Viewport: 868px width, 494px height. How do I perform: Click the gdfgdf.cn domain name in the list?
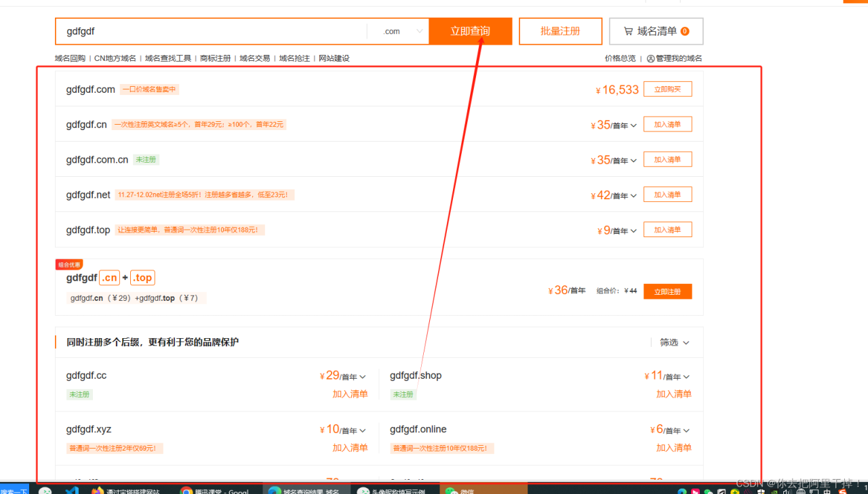click(x=87, y=125)
